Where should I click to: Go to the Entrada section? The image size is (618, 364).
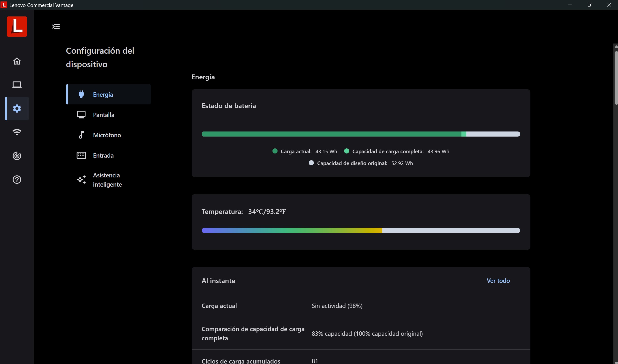(x=108, y=155)
